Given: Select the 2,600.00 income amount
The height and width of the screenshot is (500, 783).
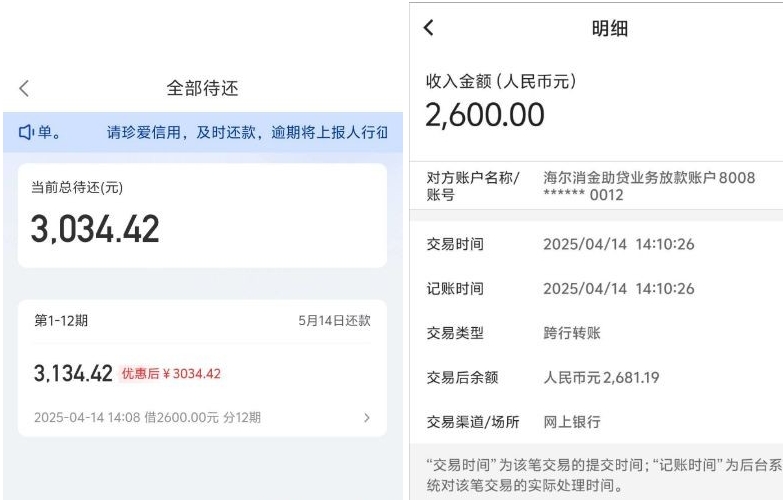Looking at the screenshot, I should 485,115.
